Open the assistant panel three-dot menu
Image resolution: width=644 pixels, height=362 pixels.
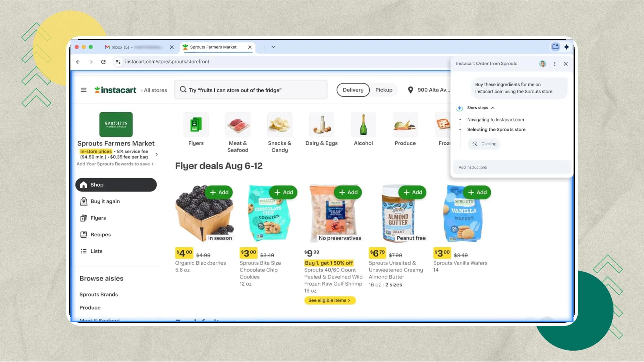(554, 64)
